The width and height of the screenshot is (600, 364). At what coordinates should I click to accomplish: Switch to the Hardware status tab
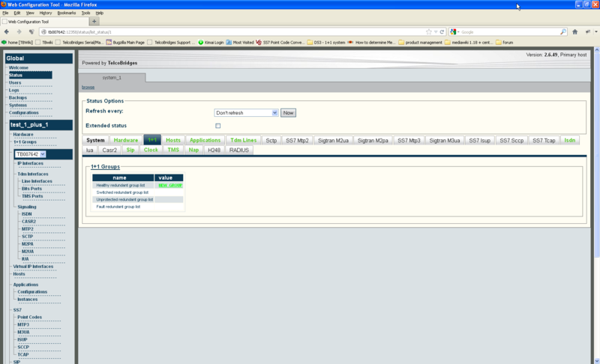coord(125,140)
